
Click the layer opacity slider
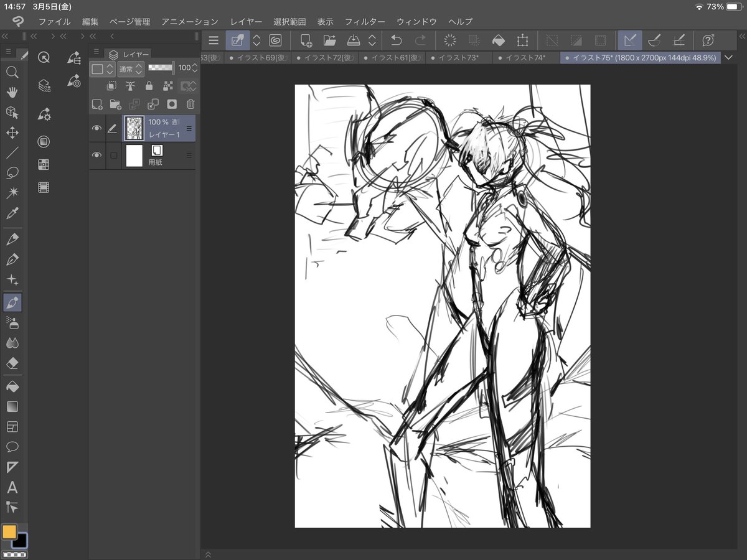click(161, 67)
